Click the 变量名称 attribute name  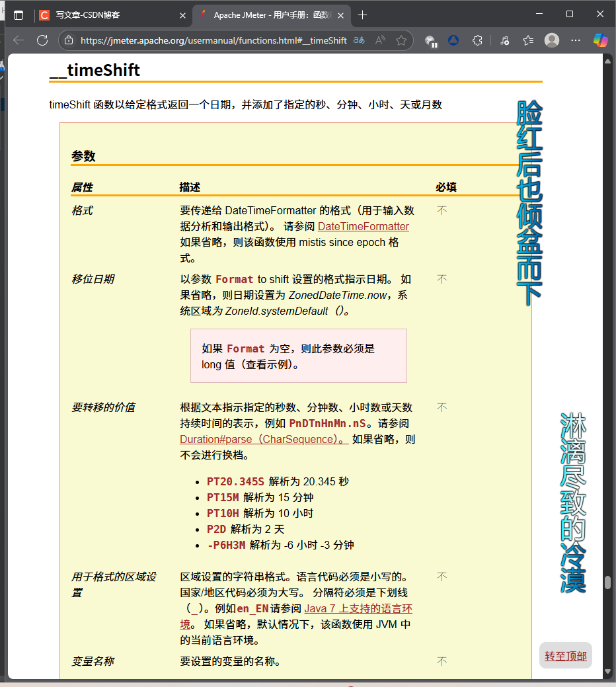point(93,661)
